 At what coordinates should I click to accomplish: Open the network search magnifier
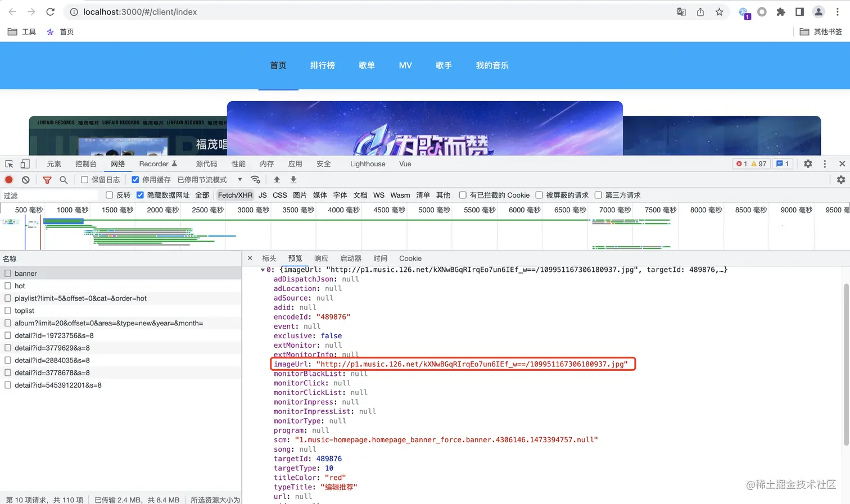point(64,180)
